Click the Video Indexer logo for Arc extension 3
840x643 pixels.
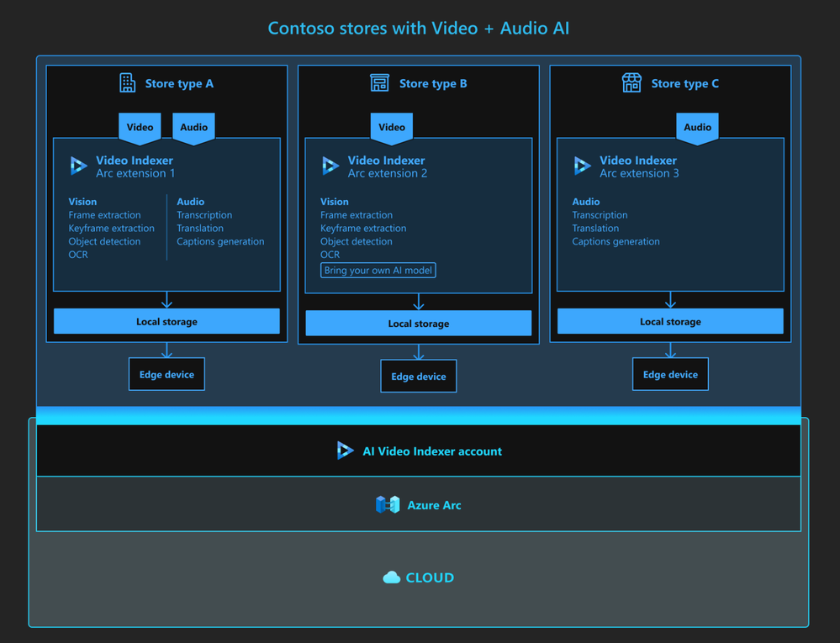[582, 166]
